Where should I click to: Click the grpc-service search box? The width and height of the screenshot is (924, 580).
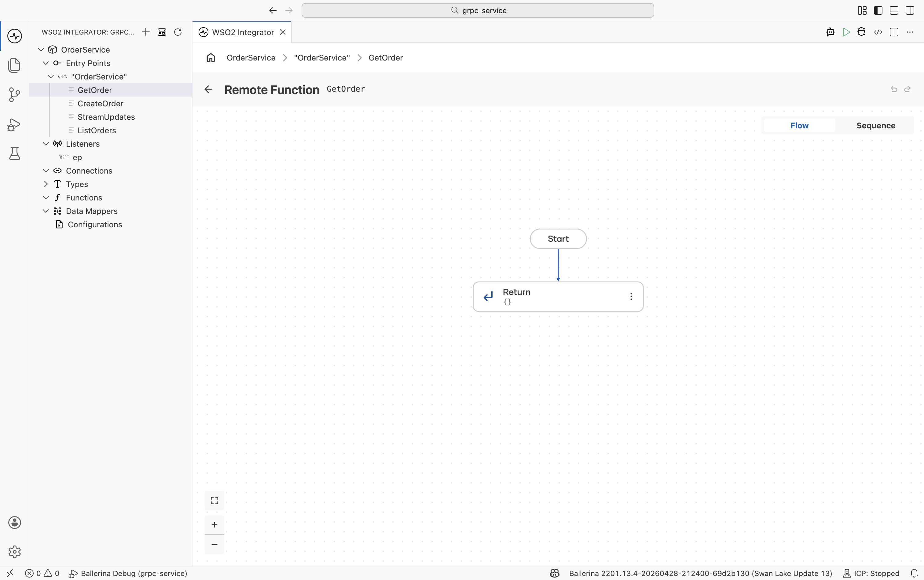(478, 10)
